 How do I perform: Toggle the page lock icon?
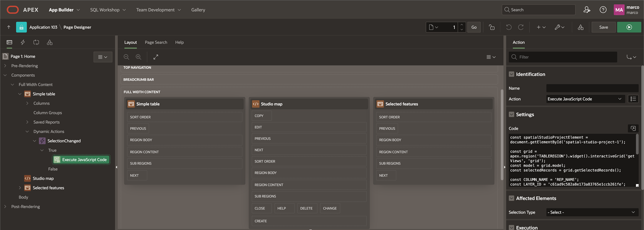coord(492,27)
